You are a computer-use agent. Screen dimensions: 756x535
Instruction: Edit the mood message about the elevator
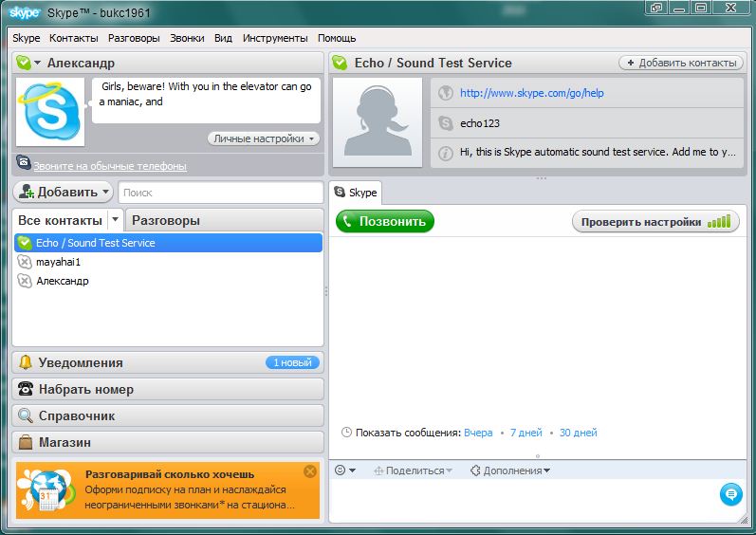coord(206,101)
